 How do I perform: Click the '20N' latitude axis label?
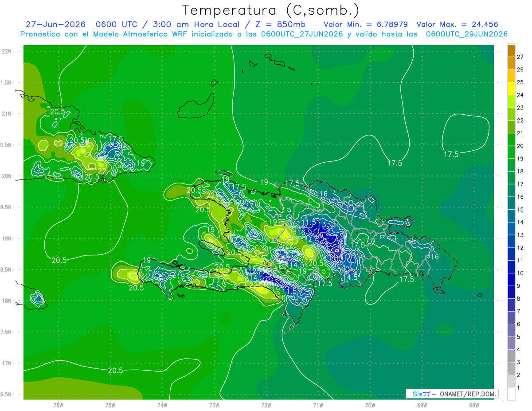coord(8,176)
